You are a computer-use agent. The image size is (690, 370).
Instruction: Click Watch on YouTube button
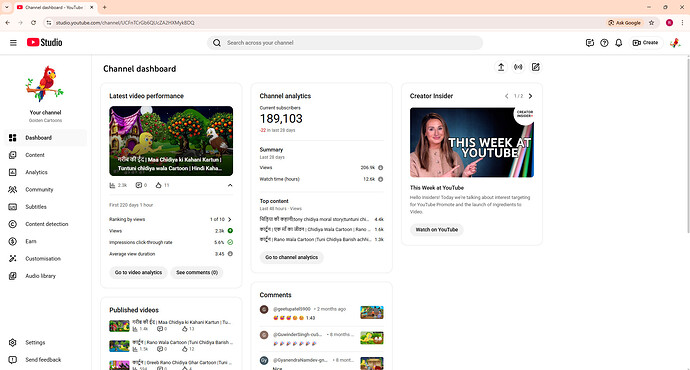click(x=437, y=230)
